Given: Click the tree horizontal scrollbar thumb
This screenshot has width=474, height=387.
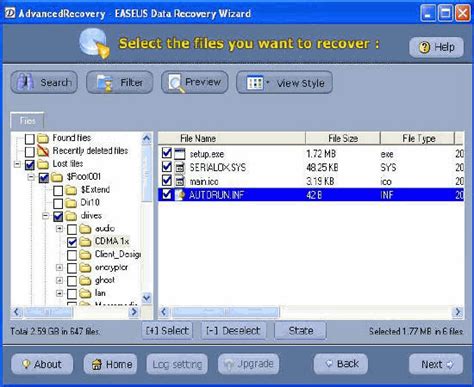Looking at the screenshot, I should click(x=48, y=312).
